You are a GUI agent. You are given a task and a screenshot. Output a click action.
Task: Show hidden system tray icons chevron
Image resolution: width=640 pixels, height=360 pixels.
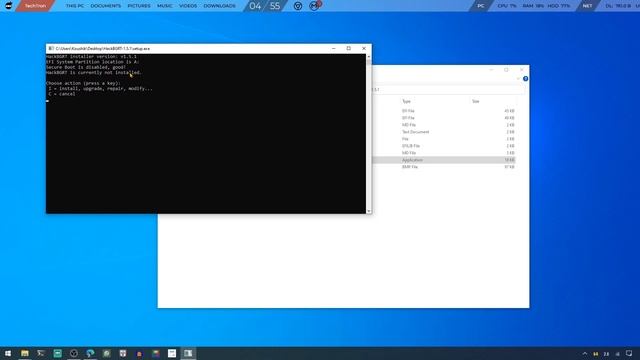point(584,353)
